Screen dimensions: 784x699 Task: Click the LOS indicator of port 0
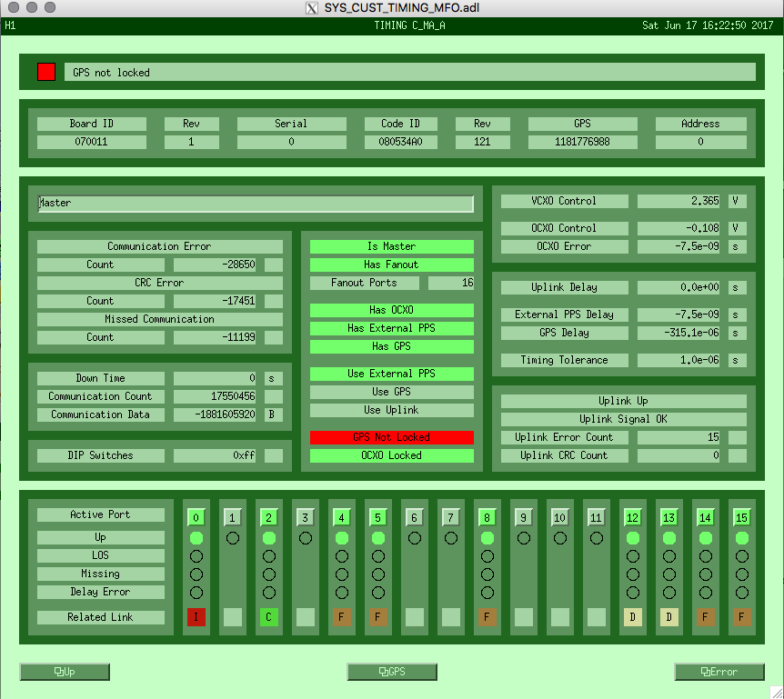[196, 556]
